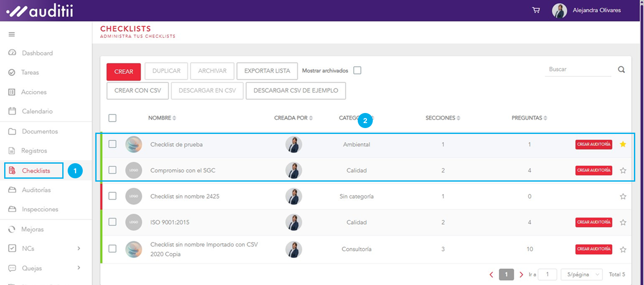Open the shopping cart icon
644x285 pixels.
click(x=536, y=10)
